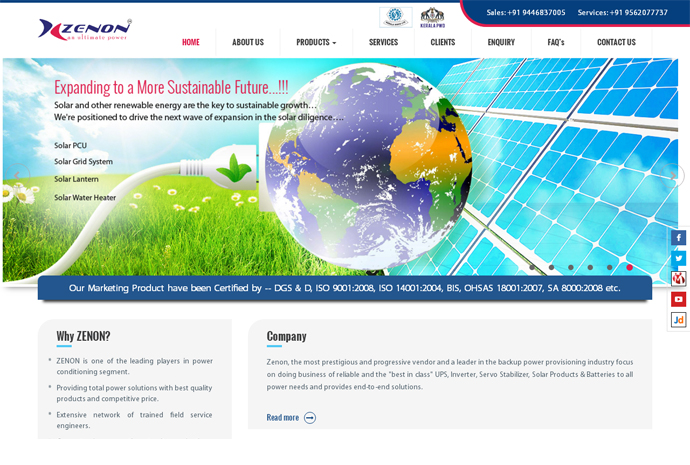Click the round blue certification badge
690x465 pixels.
click(396, 17)
